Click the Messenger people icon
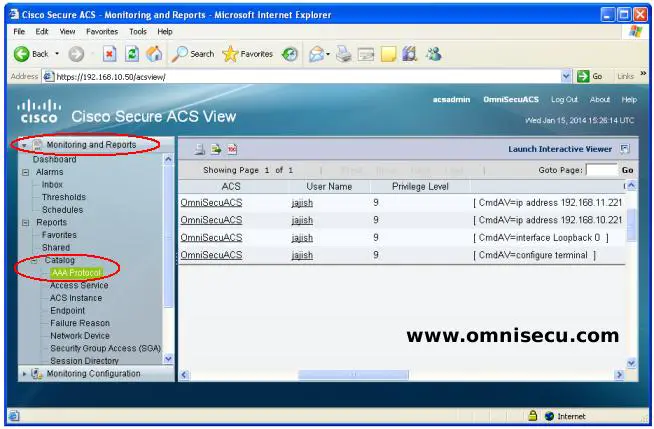Image resolution: width=654 pixels, height=429 pixels. 433,54
